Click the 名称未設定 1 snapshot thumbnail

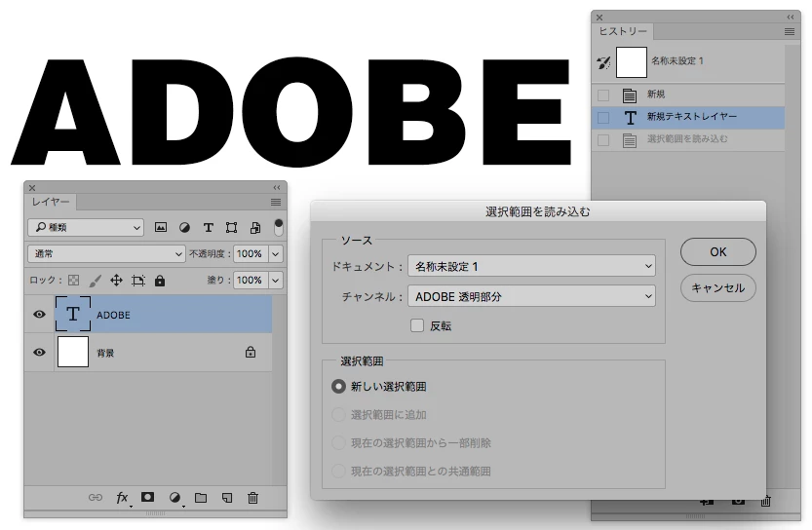(x=632, y=62)
